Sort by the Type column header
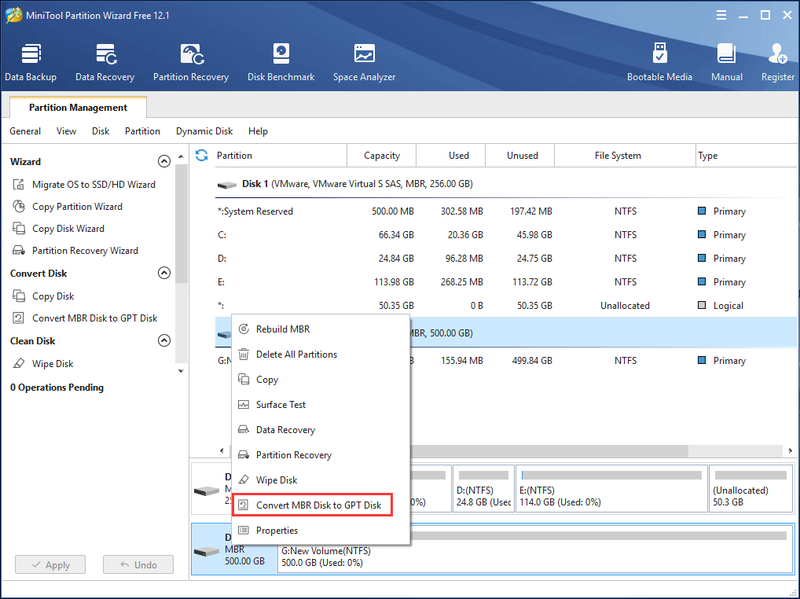Screen dimensions: 800x599 point(746,156)
